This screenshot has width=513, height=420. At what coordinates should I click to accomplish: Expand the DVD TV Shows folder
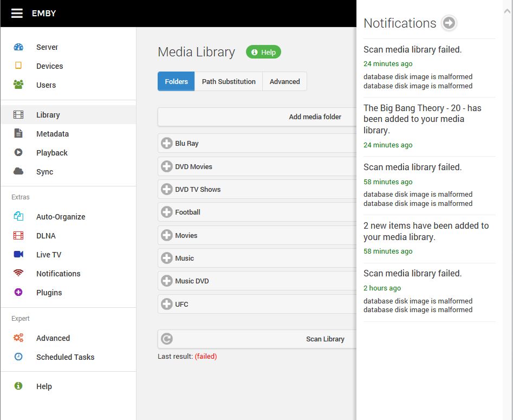(167, 190)
